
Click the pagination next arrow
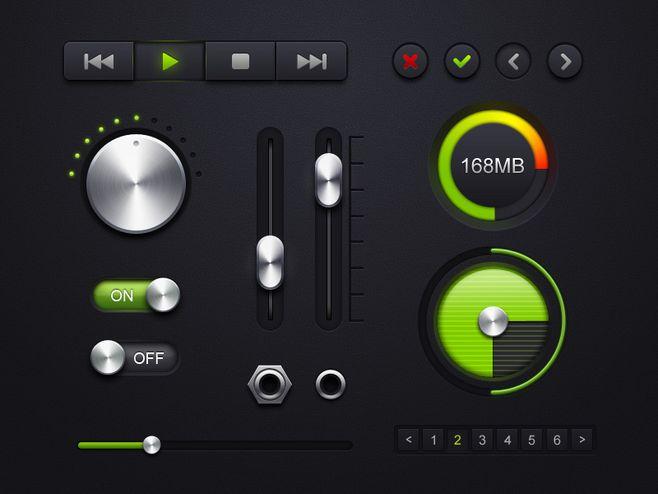tap(582, 440)
